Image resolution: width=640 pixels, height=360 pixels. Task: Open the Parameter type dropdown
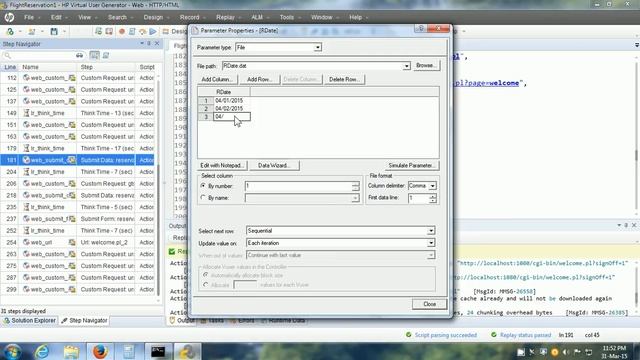(317, 48)
